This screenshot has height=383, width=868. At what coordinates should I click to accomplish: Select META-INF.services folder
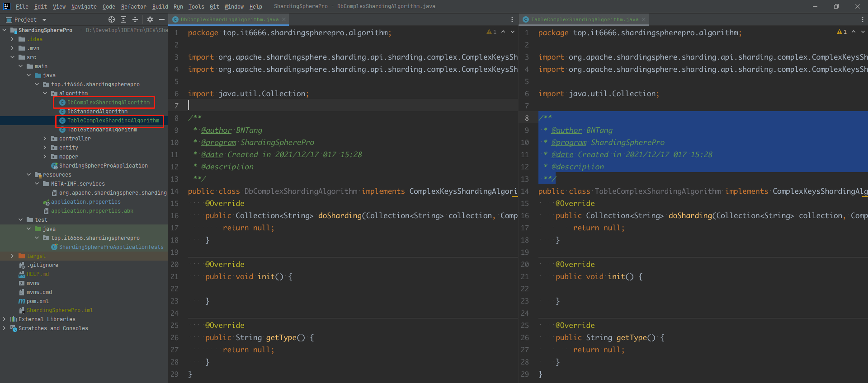(77, 184)
